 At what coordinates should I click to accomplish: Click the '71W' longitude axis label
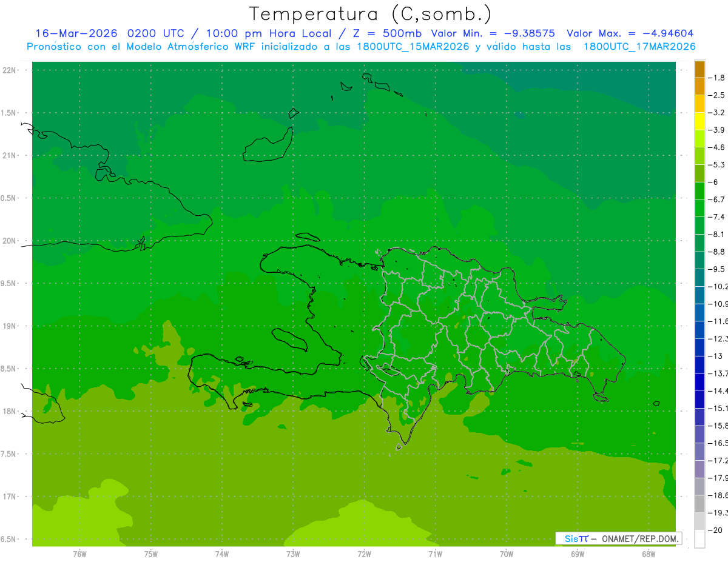pos(435,554)
